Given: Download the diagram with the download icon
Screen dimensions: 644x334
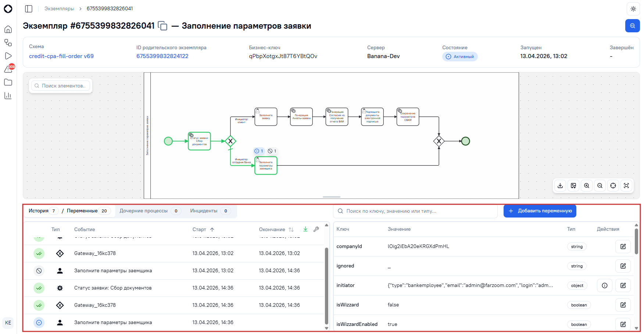Looking at the screenshot, I should click(560, 186).
